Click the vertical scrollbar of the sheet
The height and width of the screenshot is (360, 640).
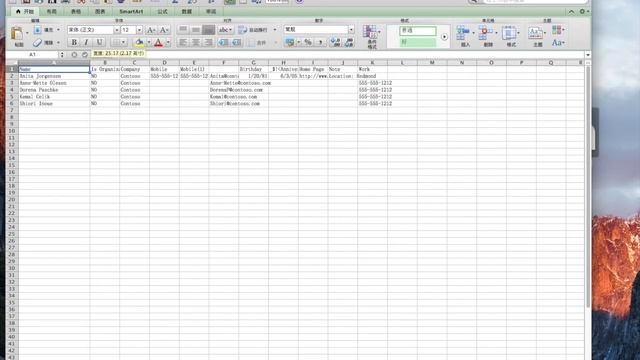588,188
